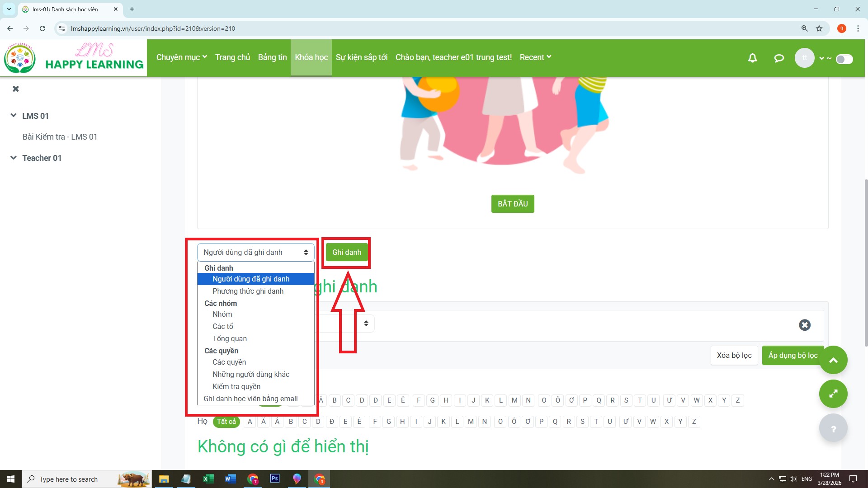The height and width of the screenshot is (488, 868).
Task: Toggle the edit mode switch in header
Action: tap(844, 59)
